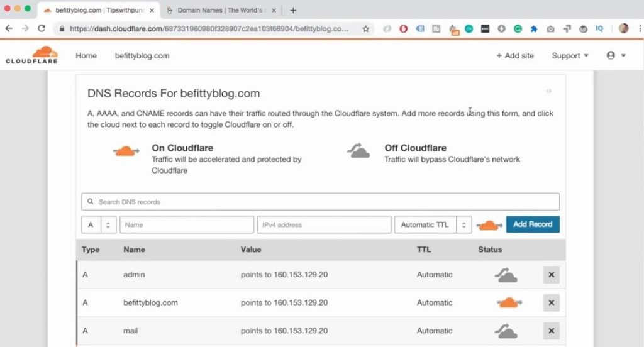This screenshot has width=644, height=347.
Task: Open the Grammarly green G extension
Action: (x=518, y=29)
